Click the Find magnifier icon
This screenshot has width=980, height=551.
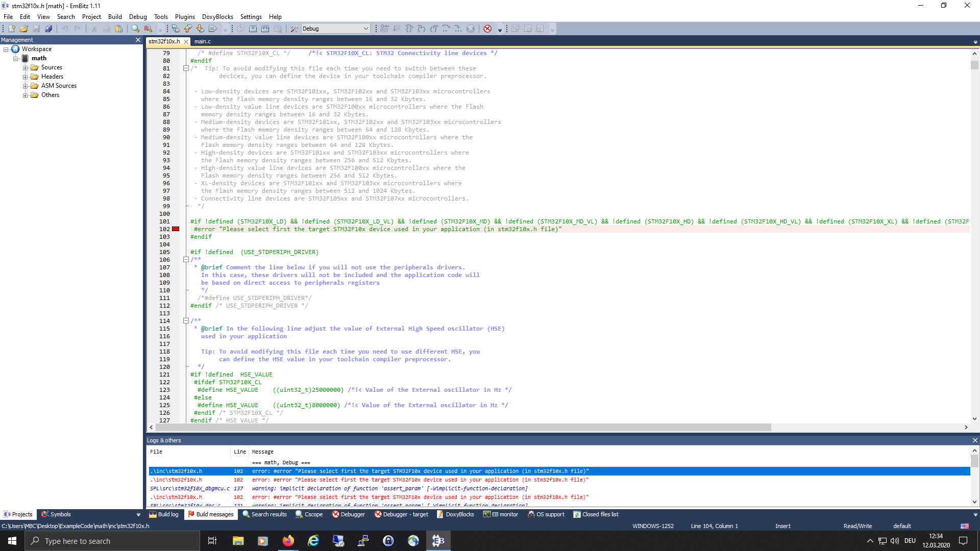pyautogui.click(x=135, y=29)
